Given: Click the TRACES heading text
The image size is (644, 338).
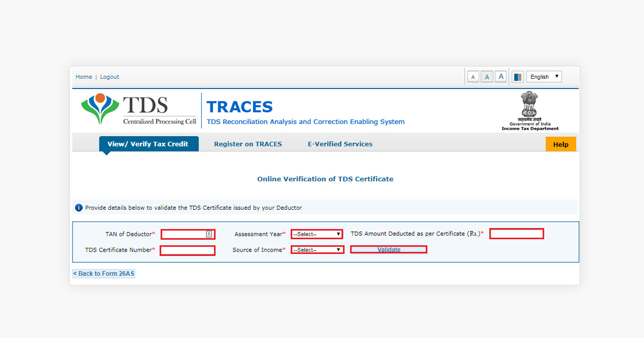Looking at the screenshot, I should [240, 107].
